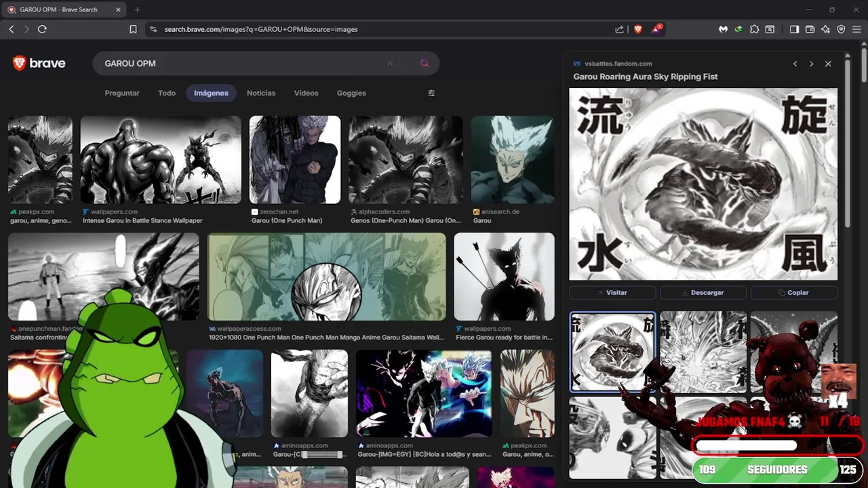Click the Visitar button
868x488 pixels.
[x=612, y=292]
